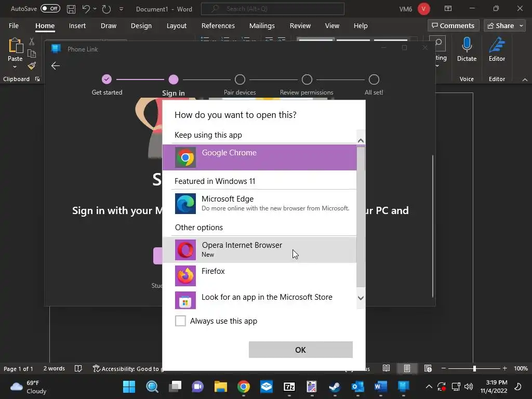532x399 pixels.
Task: Click the Format Painter brush icon
Action: [x=32, y=66]
